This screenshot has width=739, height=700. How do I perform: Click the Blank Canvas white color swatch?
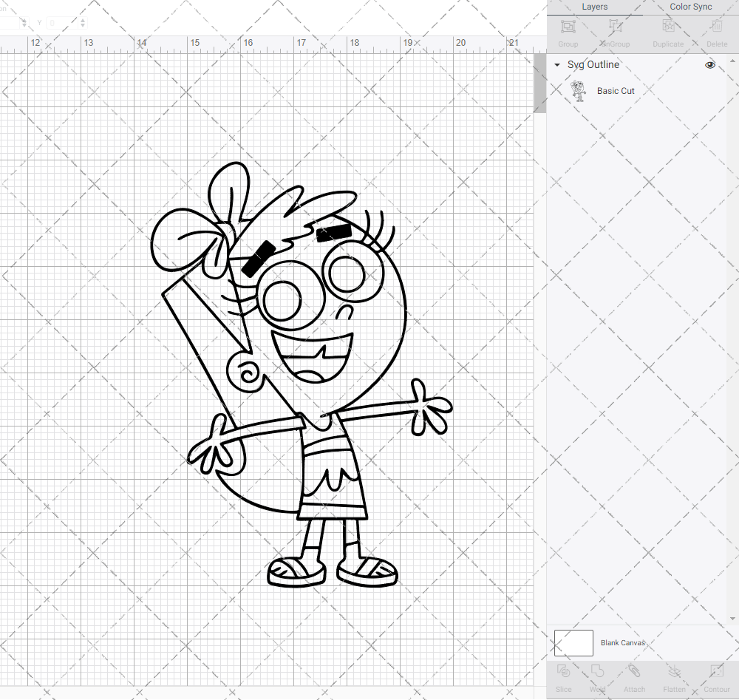(x=573, y=642)
